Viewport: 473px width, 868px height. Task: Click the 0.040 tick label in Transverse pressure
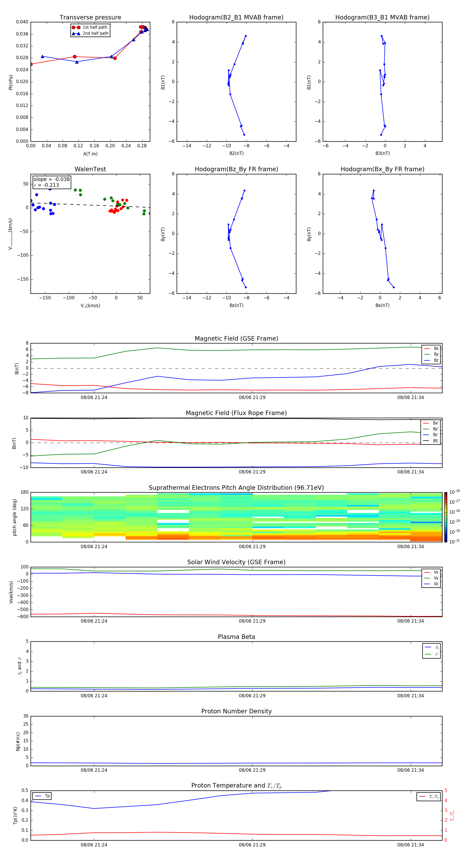coord(22,22)
